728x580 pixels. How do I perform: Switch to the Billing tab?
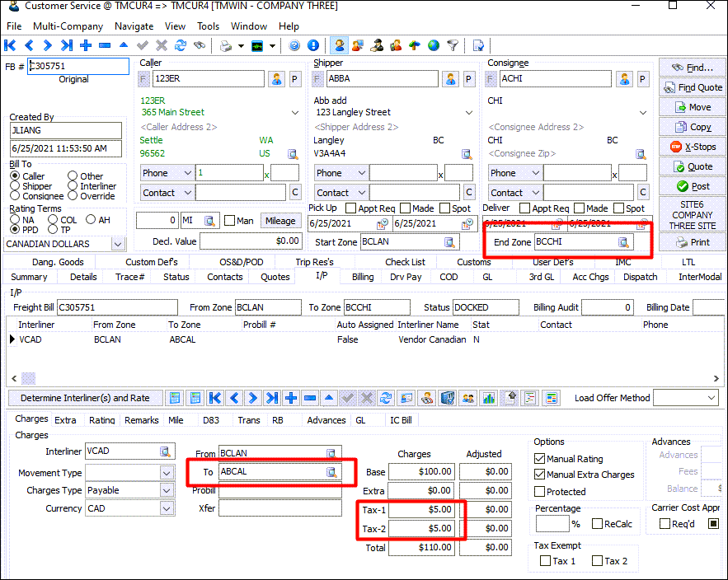click(363, 277)
